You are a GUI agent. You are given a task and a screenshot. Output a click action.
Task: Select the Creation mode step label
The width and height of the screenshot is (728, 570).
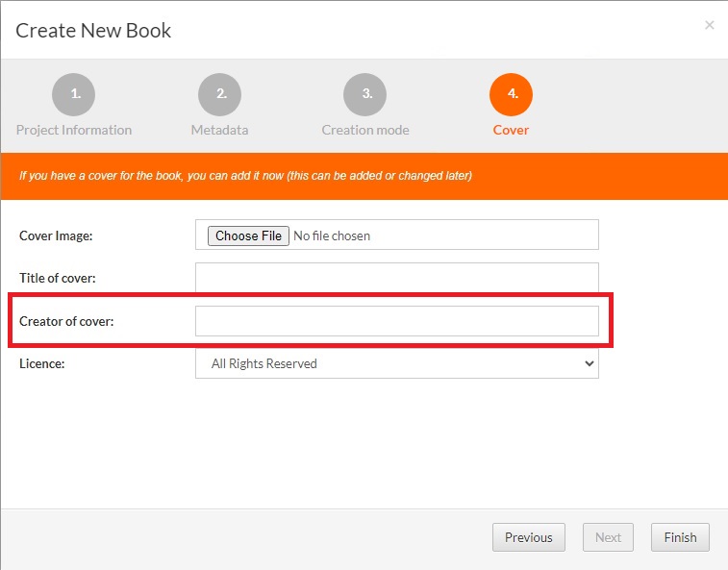365,130
